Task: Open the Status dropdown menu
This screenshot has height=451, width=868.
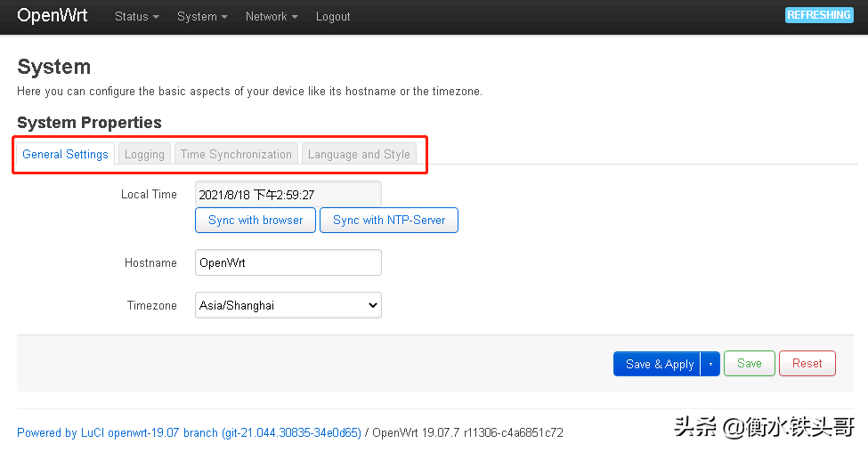Action: pyautogui.click(x=136, y=17)
